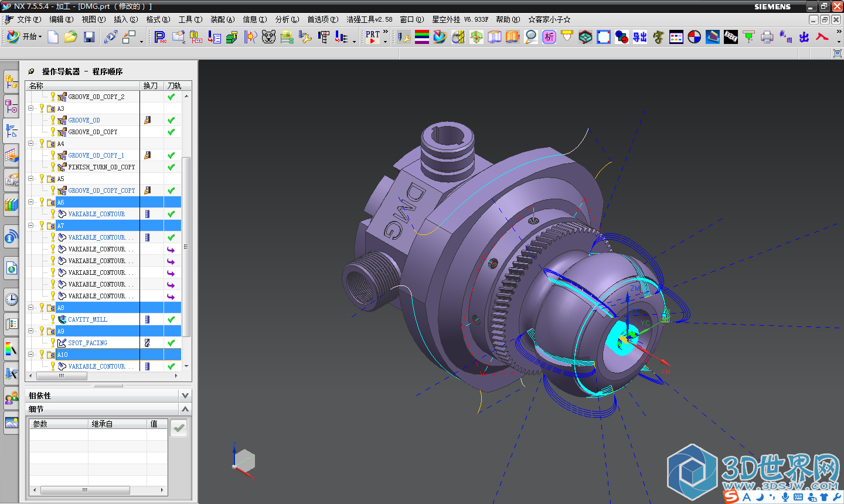Toggle lightbulb of CAVITY_MILL operation

point(53,319)
